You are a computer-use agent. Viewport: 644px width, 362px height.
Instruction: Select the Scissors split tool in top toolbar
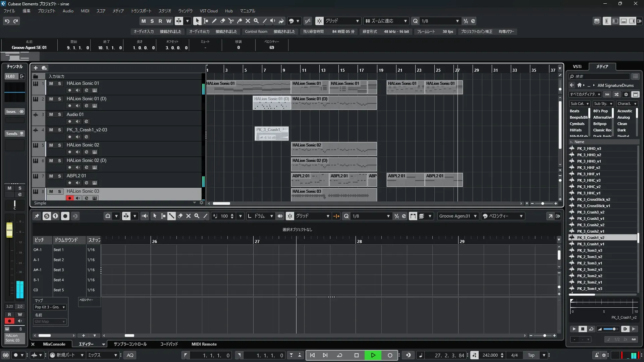(x=231, y=21)
